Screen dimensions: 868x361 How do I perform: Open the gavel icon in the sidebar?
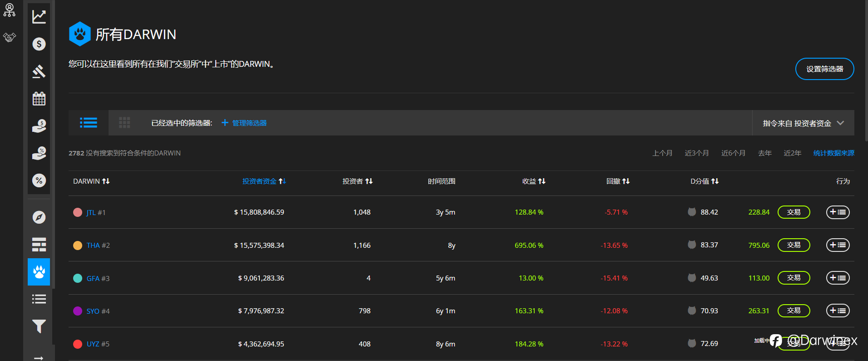(39, 71)
